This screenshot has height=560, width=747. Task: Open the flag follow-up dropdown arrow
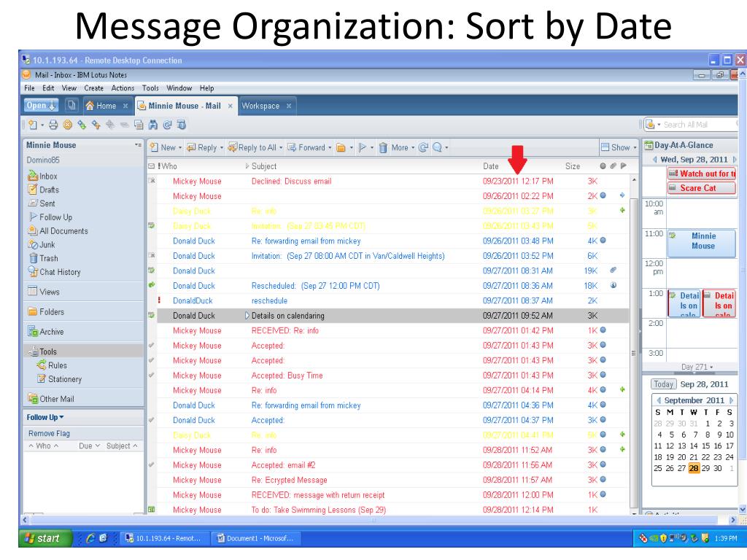point(372,148)
